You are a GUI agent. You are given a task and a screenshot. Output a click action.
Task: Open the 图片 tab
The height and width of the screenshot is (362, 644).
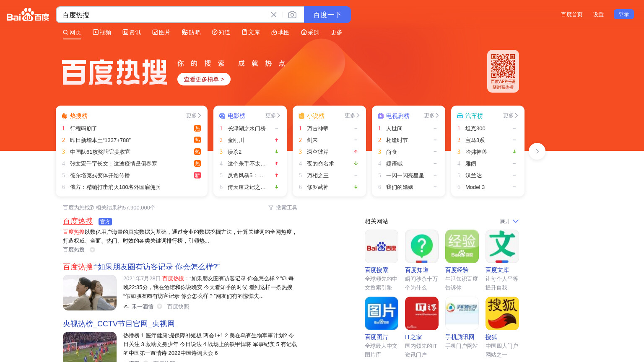click(x=161, y=32)
